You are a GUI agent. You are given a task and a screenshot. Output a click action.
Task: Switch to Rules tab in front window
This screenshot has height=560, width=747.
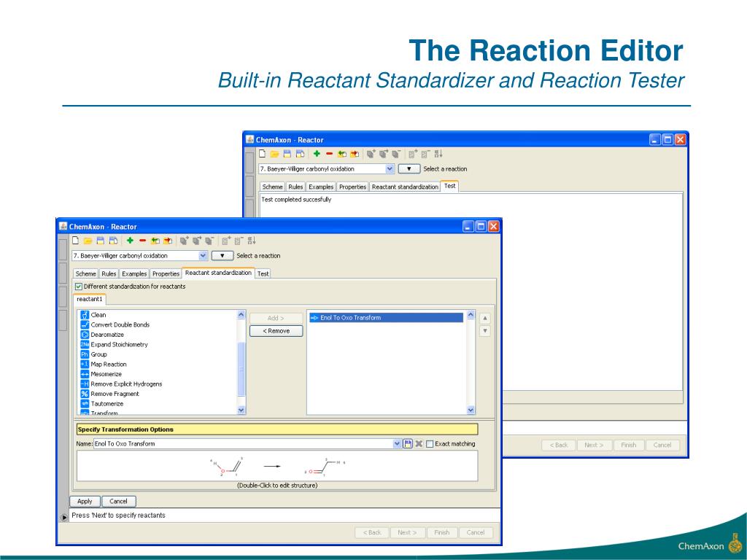[x=109, y=274]
